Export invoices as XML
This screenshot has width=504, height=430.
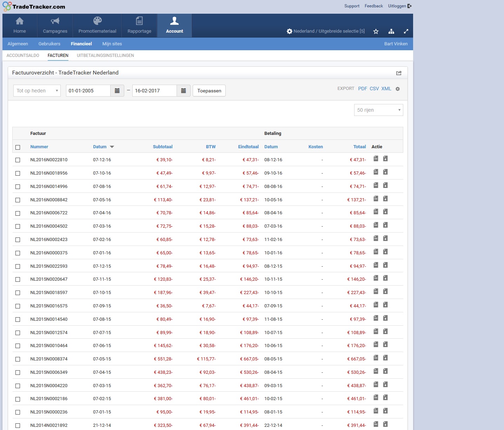(x=386, y=89)
